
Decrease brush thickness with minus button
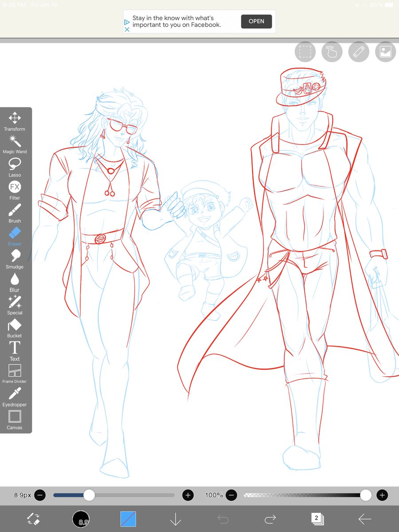pos(39,495)
